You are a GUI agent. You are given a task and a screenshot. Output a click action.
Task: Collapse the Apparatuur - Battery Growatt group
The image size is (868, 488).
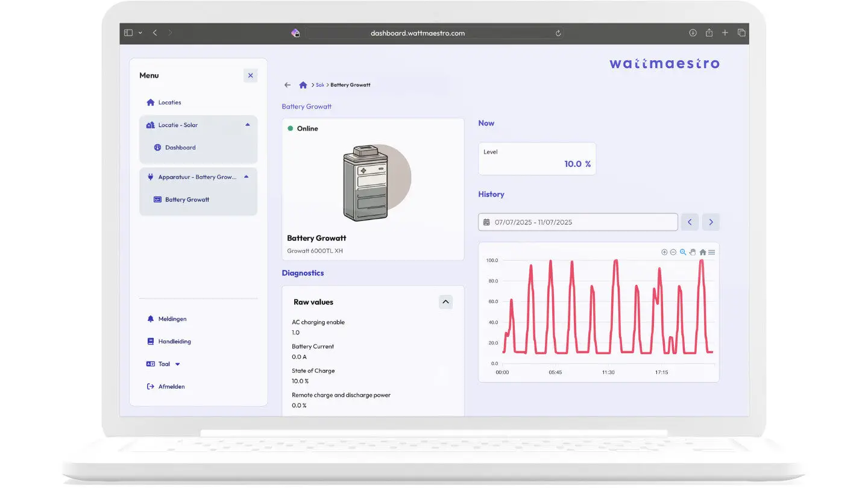point(247,177)
